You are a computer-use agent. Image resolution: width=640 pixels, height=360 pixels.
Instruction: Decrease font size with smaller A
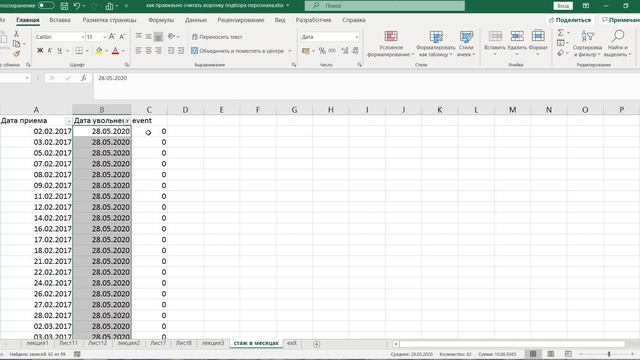pyautogui.click(x=122, y=37)
